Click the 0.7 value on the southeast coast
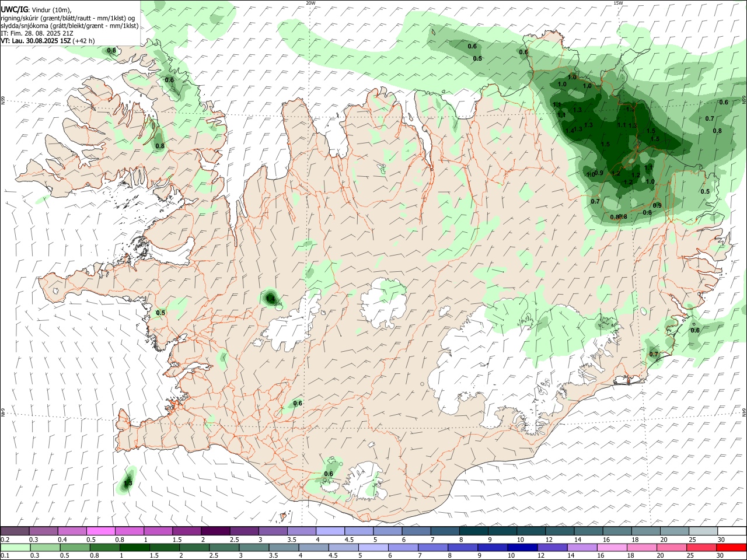Viewport: 747px width, 560px height. point(654,354)
